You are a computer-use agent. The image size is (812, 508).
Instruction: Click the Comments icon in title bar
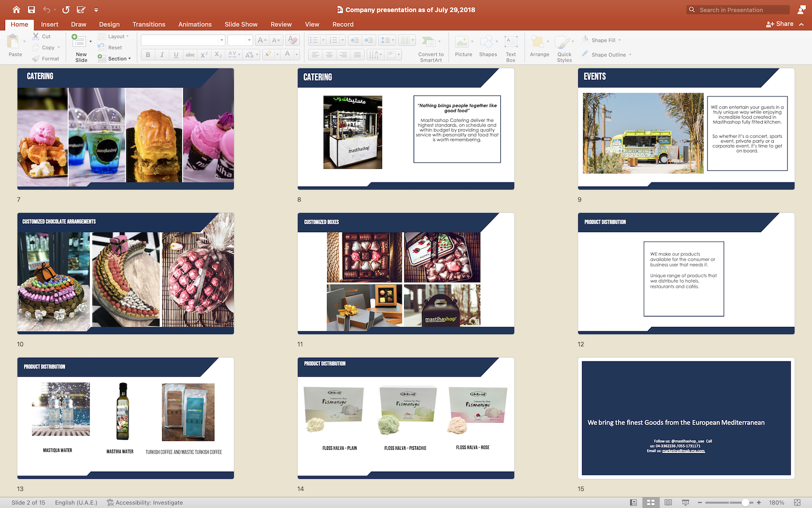click(x=802, y=9)
